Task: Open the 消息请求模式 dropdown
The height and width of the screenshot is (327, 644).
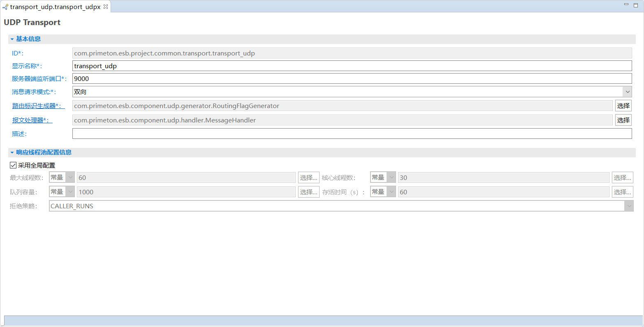Action: click(627, 92)
